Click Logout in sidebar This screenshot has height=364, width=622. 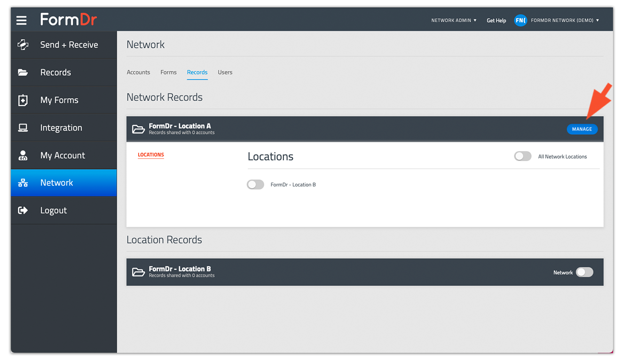[64, 210]
